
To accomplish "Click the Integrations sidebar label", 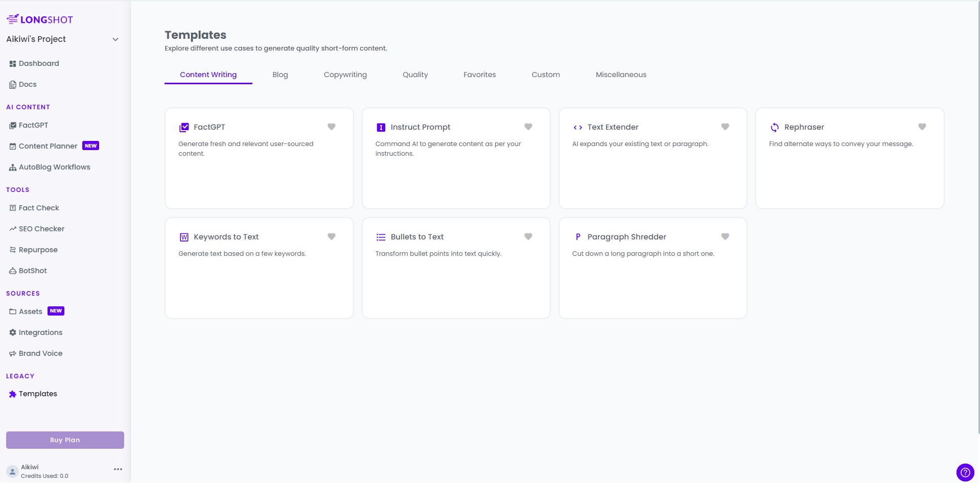I will click(40, 332).
